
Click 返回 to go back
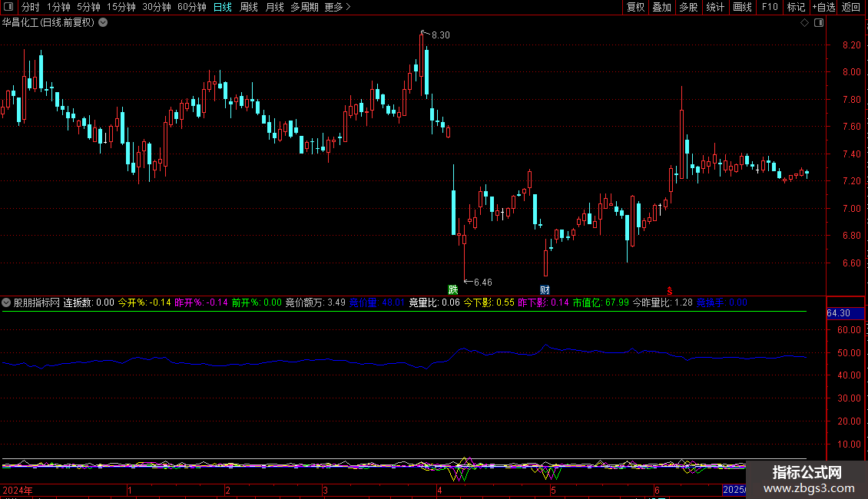click(x=851, y=7)
